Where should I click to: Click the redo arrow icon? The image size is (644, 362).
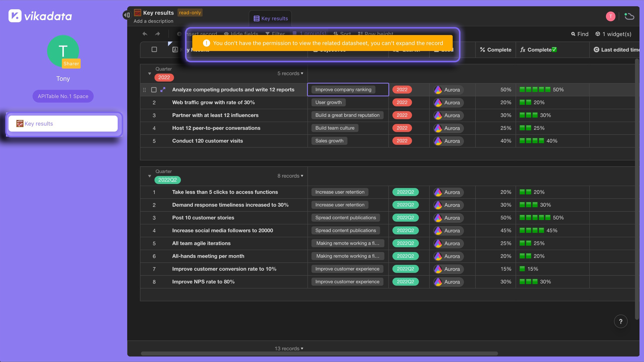(157, 34)
